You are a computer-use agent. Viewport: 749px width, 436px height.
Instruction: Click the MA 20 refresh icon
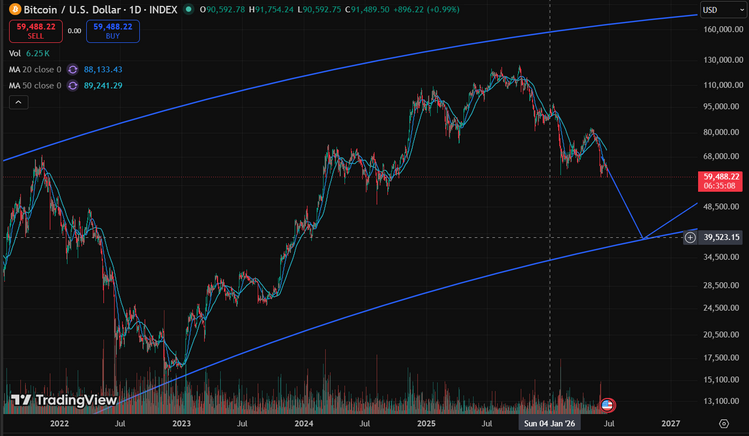(x=73, y=70)
